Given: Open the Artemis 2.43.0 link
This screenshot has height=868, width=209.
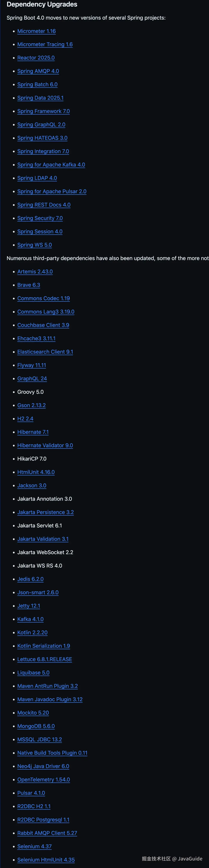Looking at the screenshot, I should 35,272.
